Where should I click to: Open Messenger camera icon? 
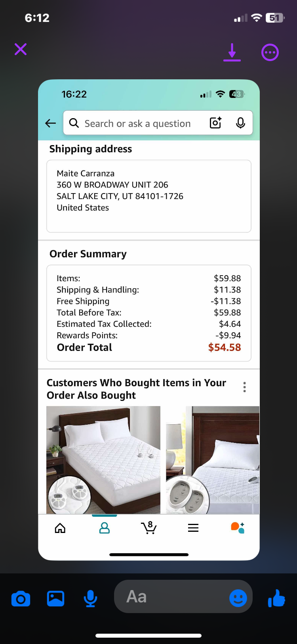pyautogui.click(x=21, y=598)
